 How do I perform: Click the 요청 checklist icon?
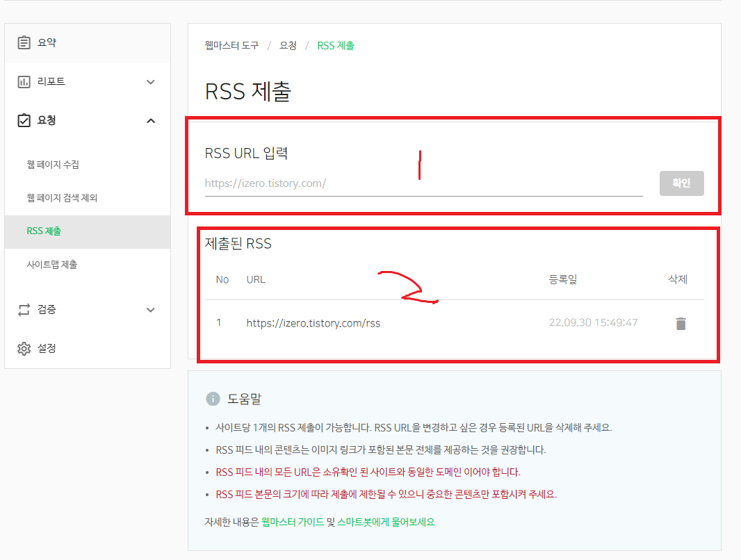click(x=24, y=120)
